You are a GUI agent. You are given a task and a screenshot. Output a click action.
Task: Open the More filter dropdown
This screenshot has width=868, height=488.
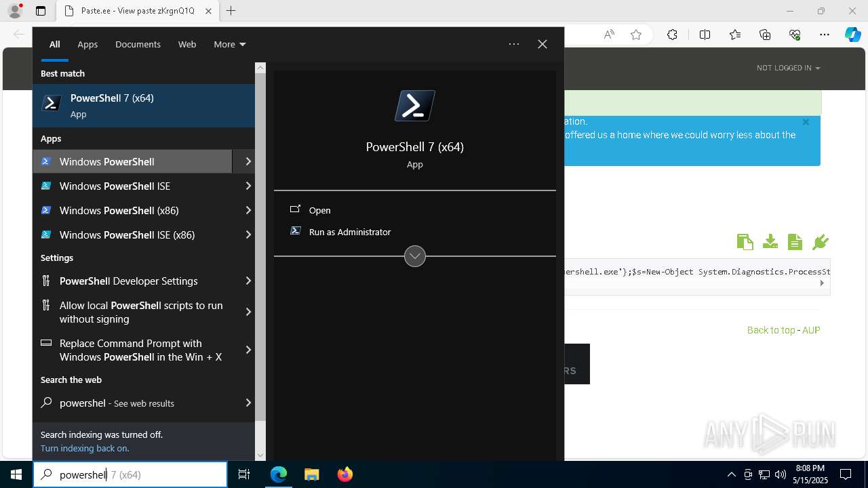[x=229, y=44]
